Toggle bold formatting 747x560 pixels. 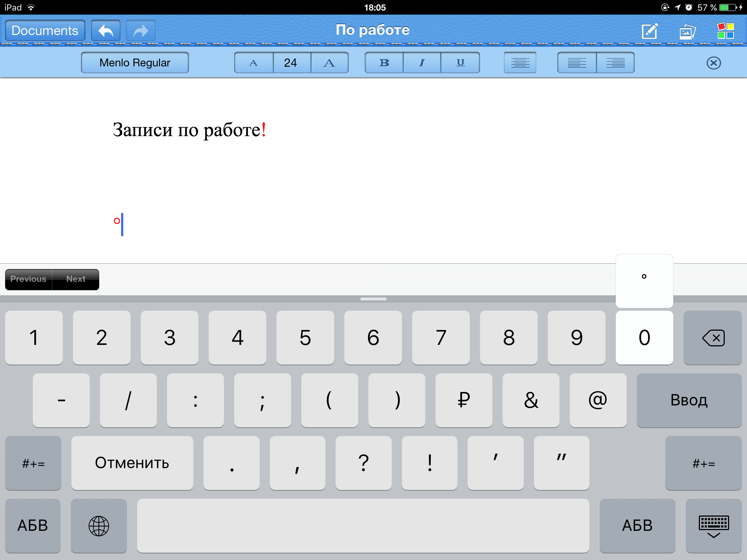coord(384,63)
